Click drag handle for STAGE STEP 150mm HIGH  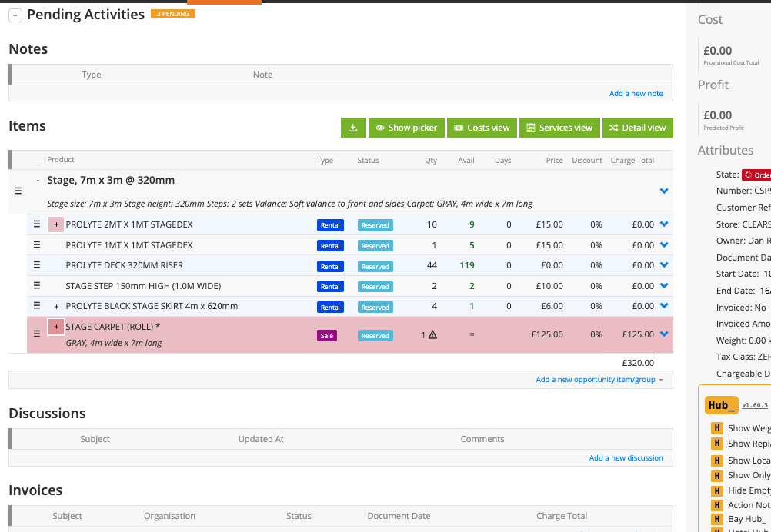(36, 285)
